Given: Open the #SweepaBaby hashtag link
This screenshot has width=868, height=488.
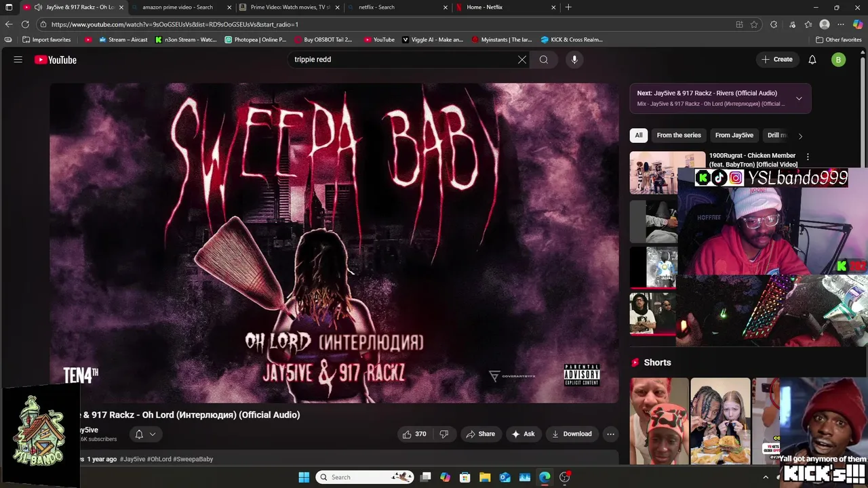Looking at the screenshot, I should (193, 460).
